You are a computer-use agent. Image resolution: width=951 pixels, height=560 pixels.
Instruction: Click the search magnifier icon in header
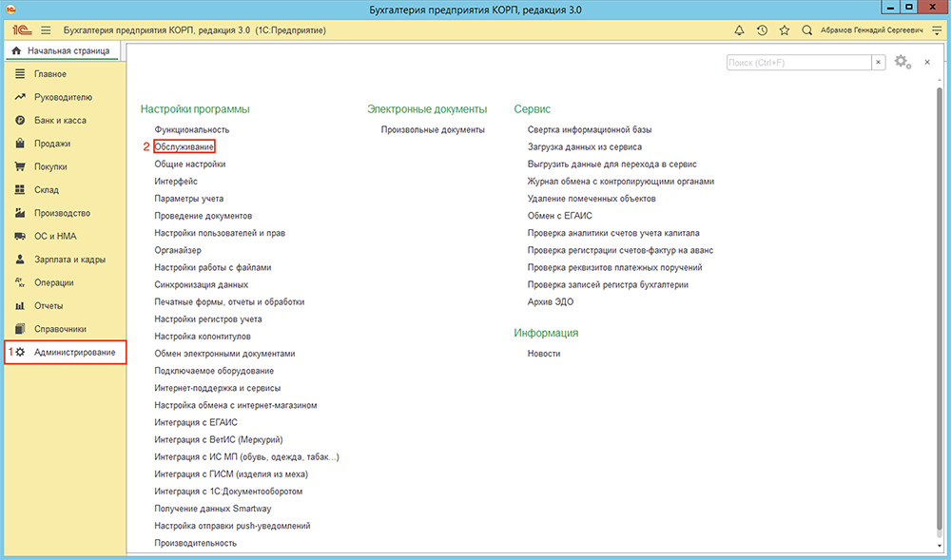(x=806, y=30)
